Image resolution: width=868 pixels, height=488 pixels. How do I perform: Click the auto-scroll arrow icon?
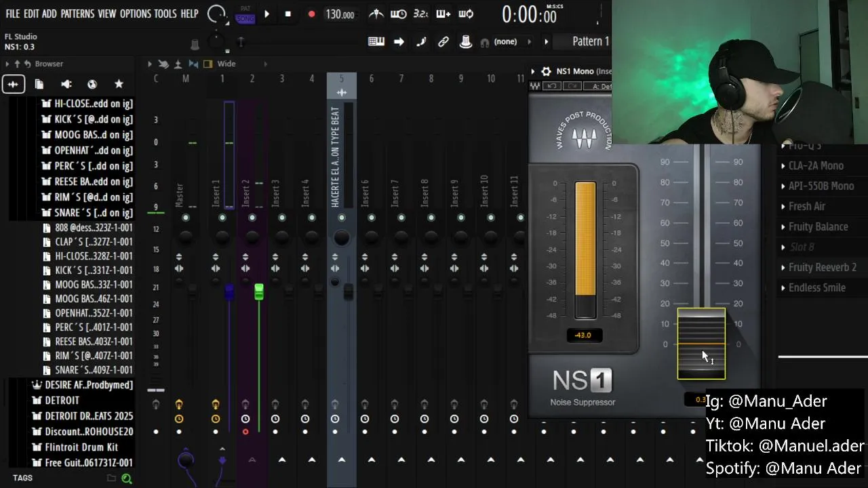point(399,42)
